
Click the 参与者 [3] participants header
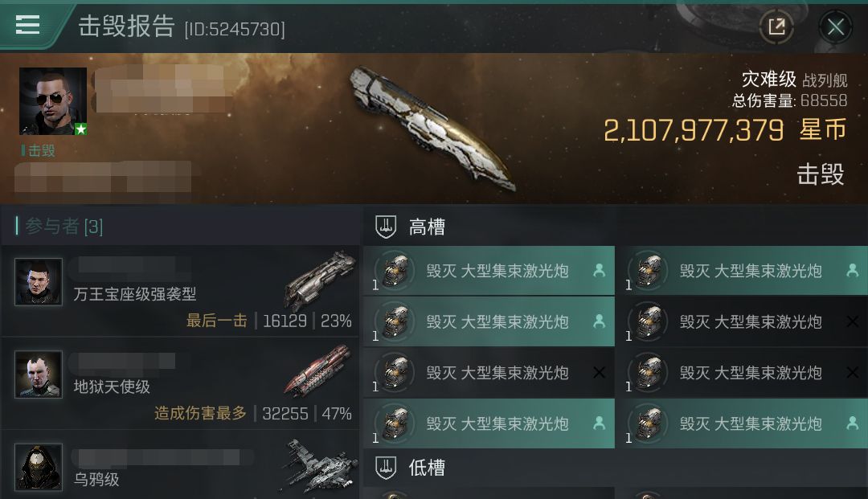click(63, 226)
